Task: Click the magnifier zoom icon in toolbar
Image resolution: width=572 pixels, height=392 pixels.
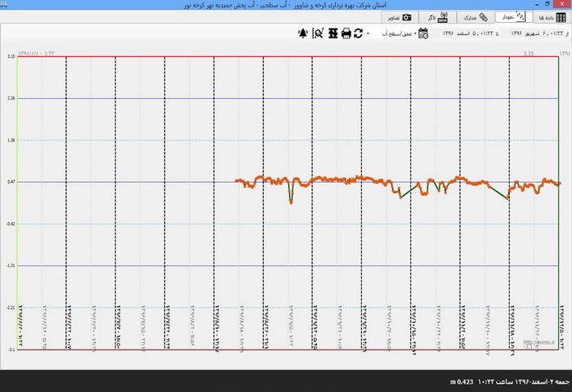Action: [318, 33]
